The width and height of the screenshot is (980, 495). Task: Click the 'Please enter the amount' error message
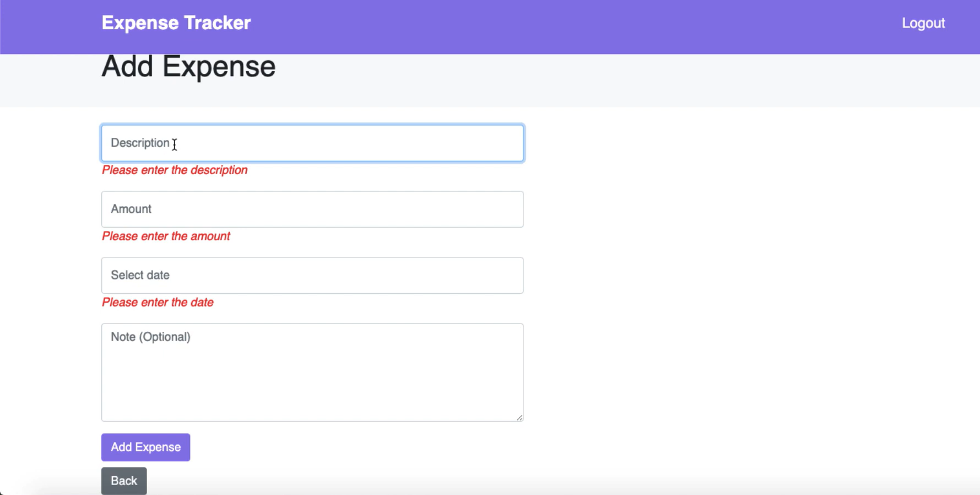click(x=165, y=236)
